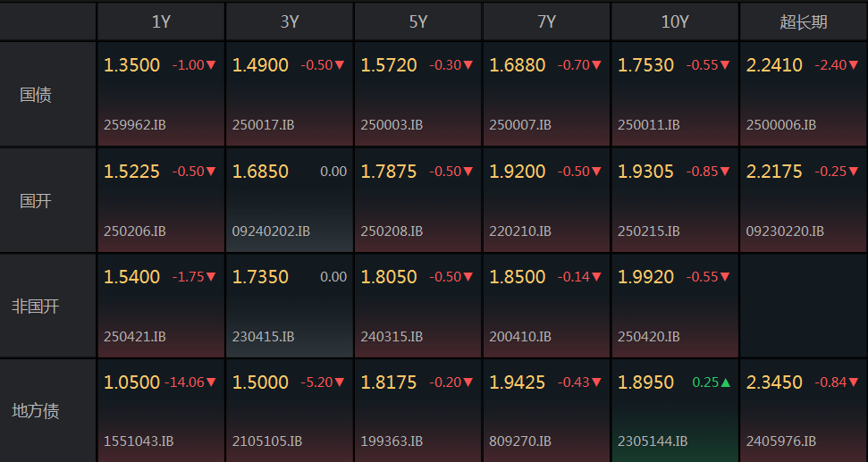Open the 超长期 column header
The image size is (868, 462).
point(804,22)
